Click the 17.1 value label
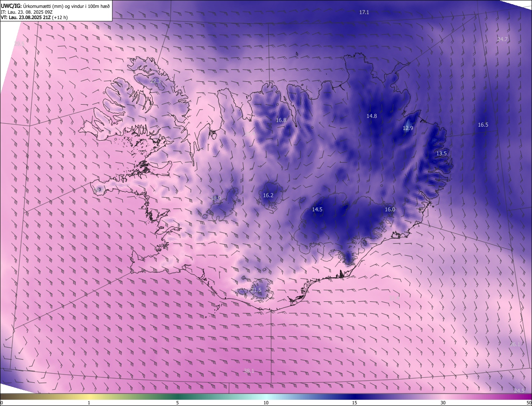Screen dimensions: 532x406 [364, 12]
